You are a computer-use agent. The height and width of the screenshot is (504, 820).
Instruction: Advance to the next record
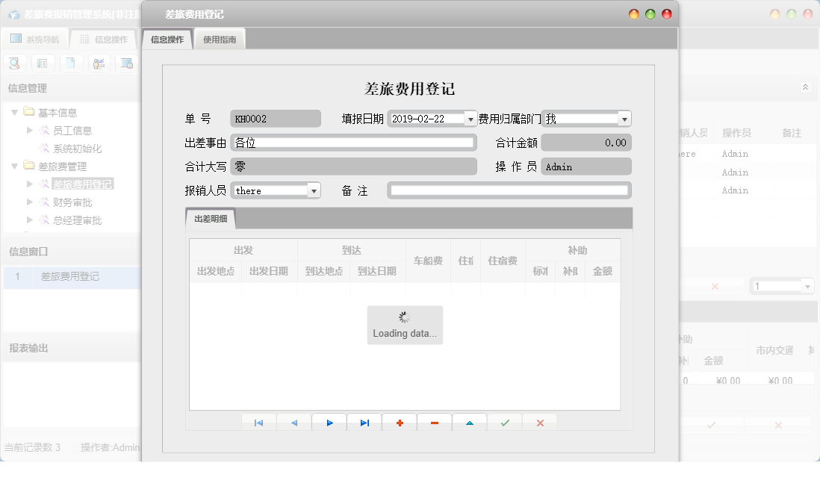pos(329,422)
